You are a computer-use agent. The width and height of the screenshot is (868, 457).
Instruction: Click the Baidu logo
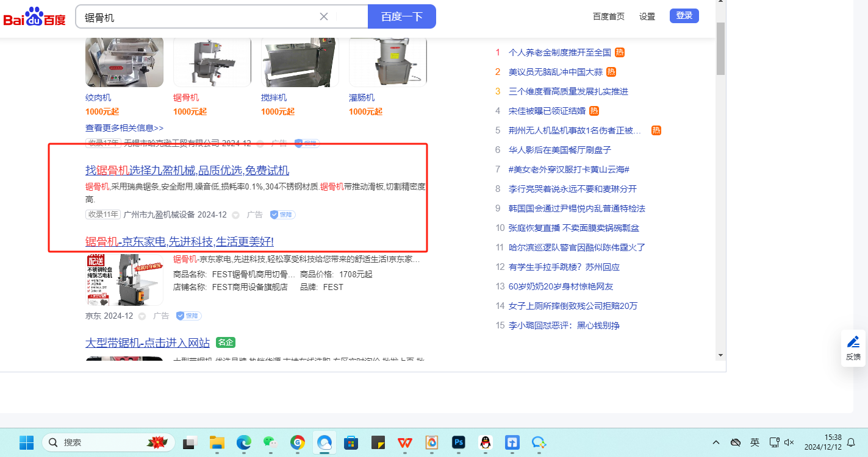pos(34,16)
